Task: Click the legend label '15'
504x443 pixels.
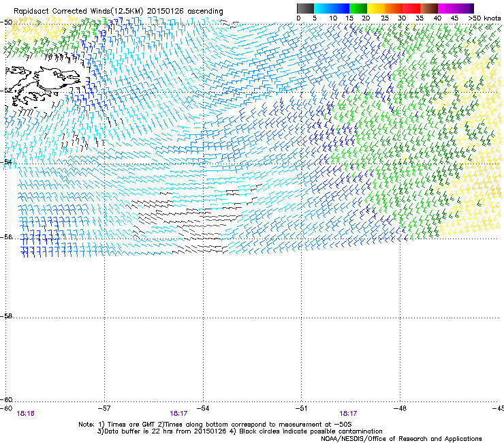Action: coord(349,18)
